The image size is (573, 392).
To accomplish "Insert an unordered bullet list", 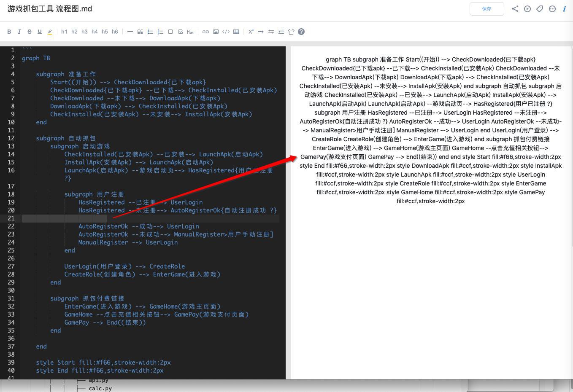I will [x=150, y=32].
